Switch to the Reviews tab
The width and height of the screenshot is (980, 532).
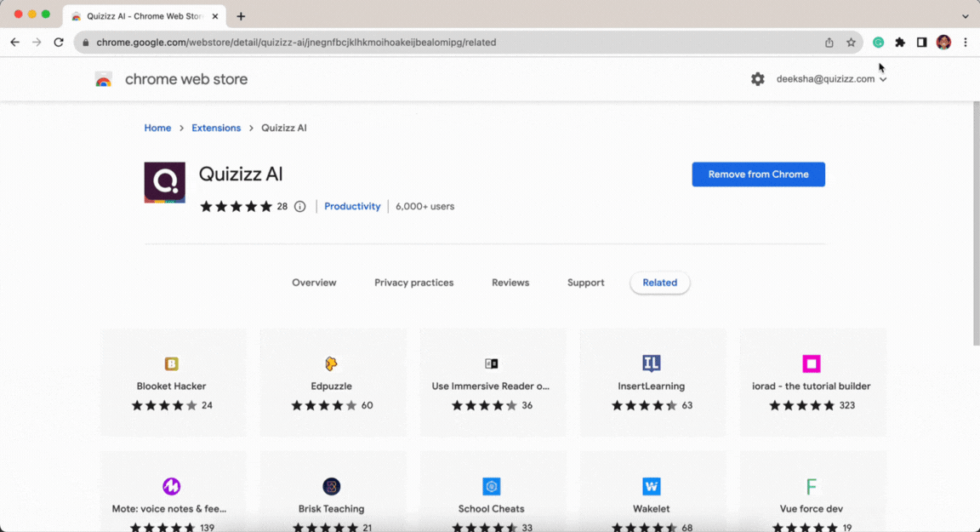coord(510,283)
